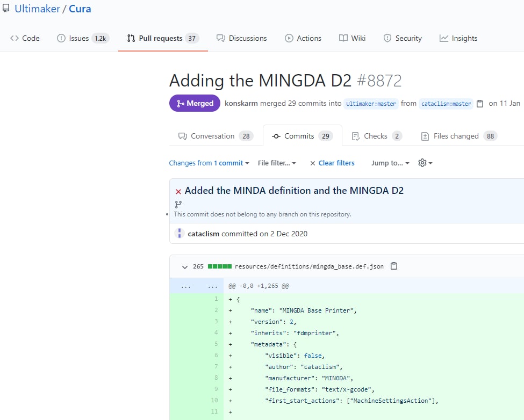524x420 pixels.
Task: Open resources/definitions/mingda_base.def.json file link
Action: click(x=309, y=266)
